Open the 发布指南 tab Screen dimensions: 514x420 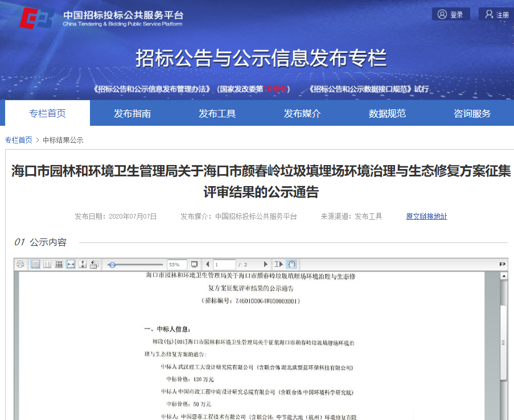point(133,113)
